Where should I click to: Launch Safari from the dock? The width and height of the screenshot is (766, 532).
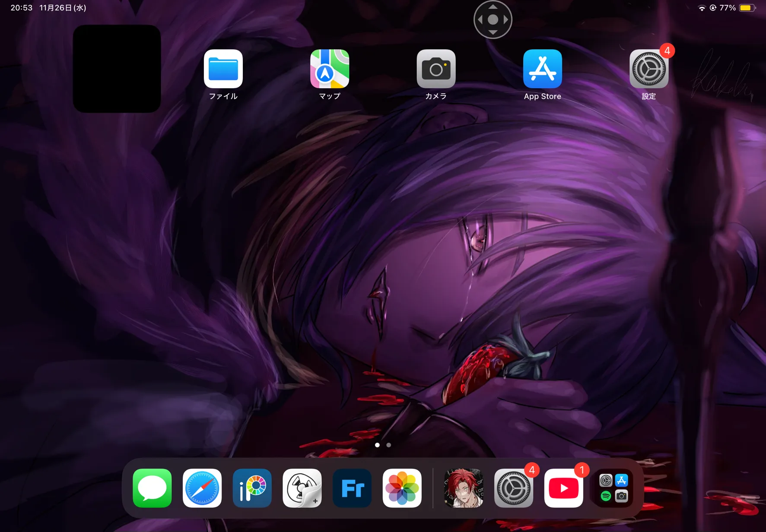point(202,488)
